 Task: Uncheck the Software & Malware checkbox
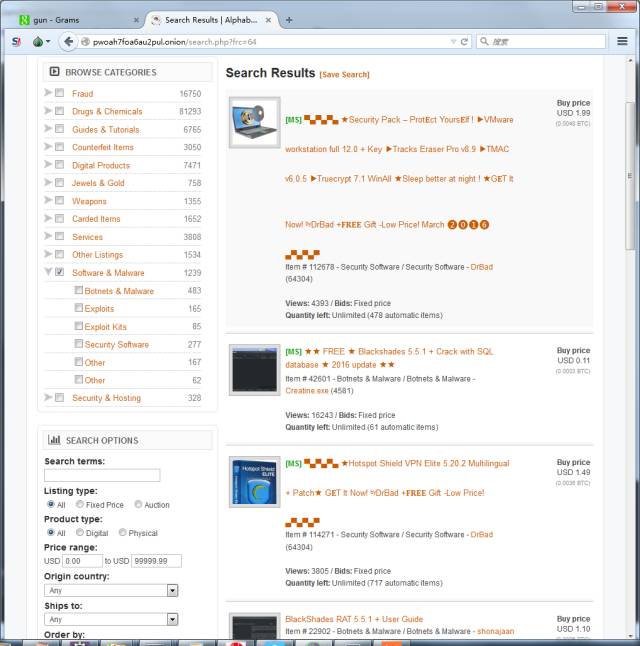click(x=60, y=272)
